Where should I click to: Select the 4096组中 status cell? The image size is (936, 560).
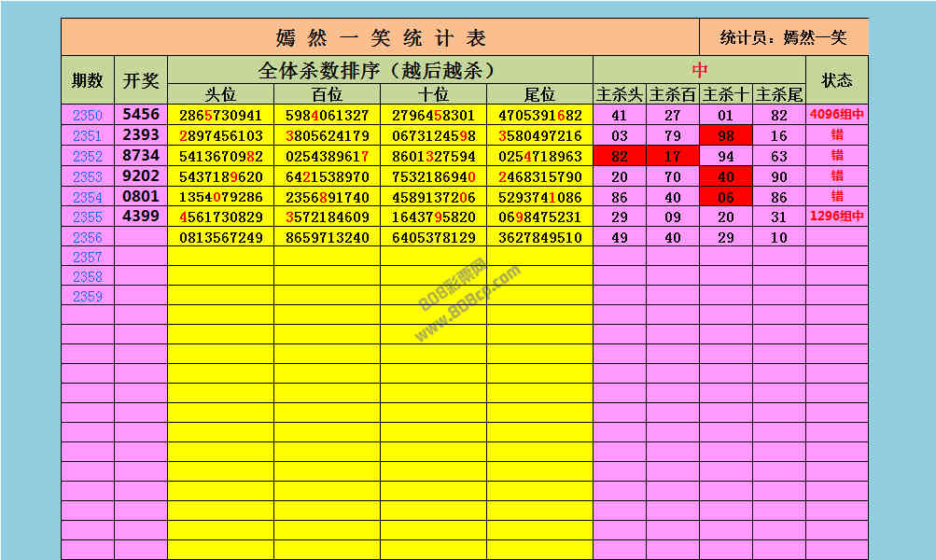[x=836, y=116]
